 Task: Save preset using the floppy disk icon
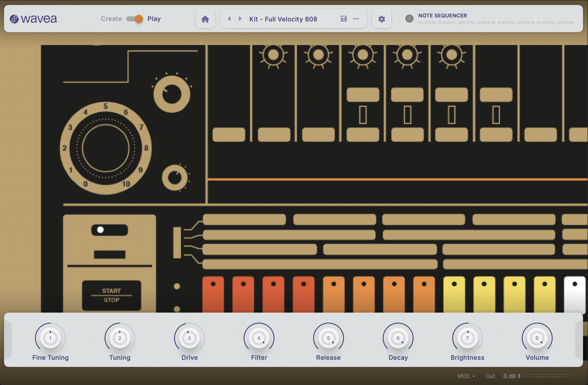pyautogui.click(x=344, y=19)
